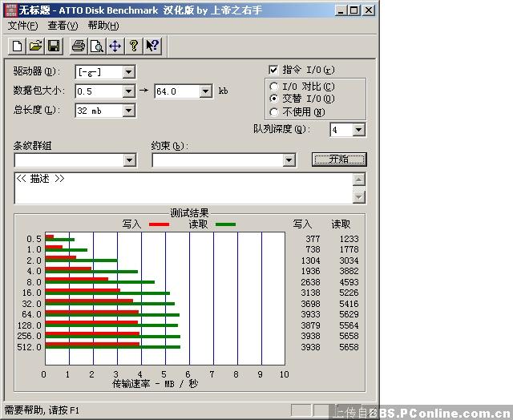Click the read value 5629
This screenshot has height=420, width=513.
[349, 314]
